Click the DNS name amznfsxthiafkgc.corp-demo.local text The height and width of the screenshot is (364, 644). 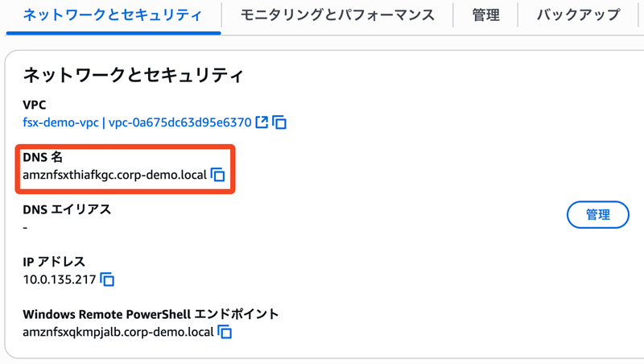point(115,175)
